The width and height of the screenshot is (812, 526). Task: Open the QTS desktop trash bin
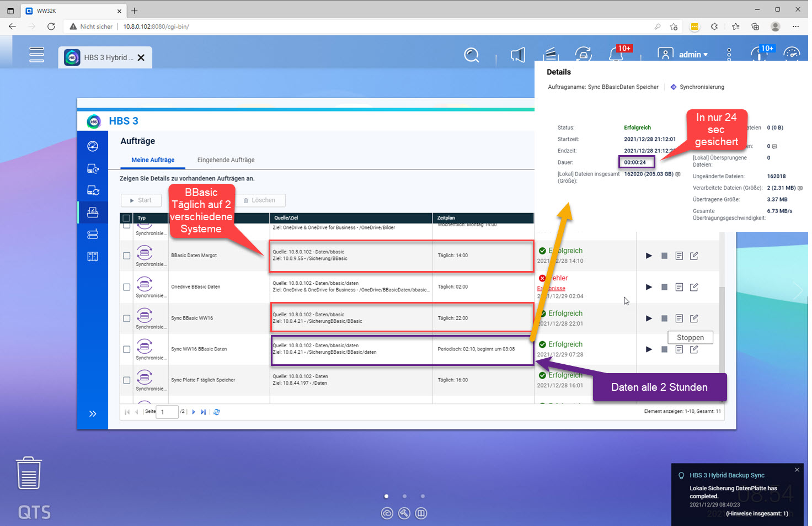coord(29,473)
